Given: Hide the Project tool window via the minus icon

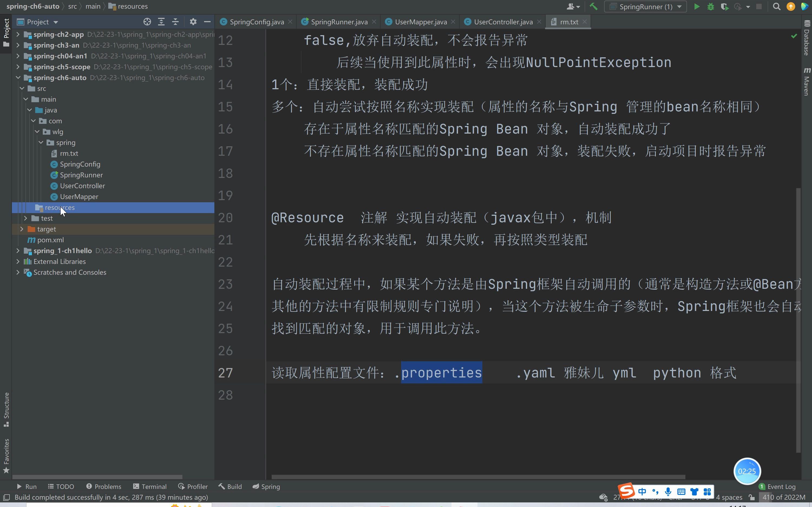Looking at the screenshot, I should click(207, 22).
